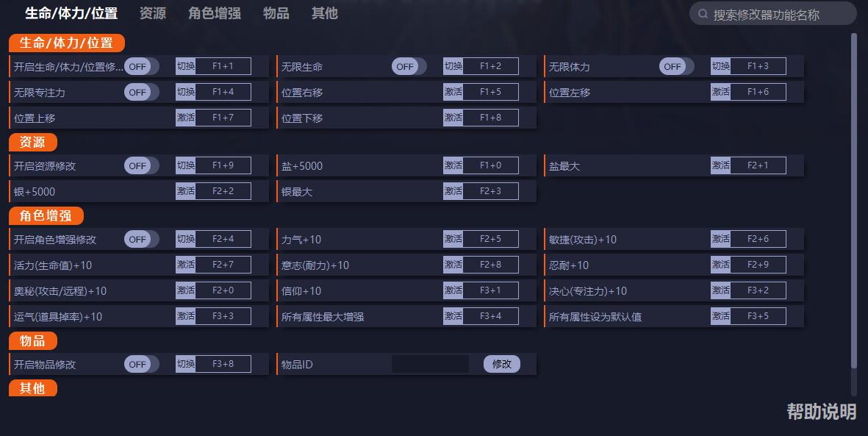Viewport: 868px width, 436px height.
Task: Click the 修改 button next to 物品ID
Action: (501, 364)
